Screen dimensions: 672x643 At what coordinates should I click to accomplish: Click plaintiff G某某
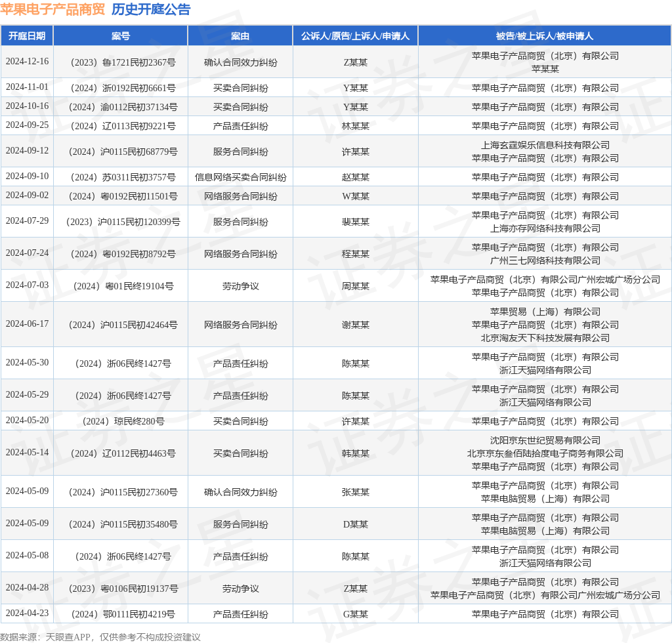(355, 615)
